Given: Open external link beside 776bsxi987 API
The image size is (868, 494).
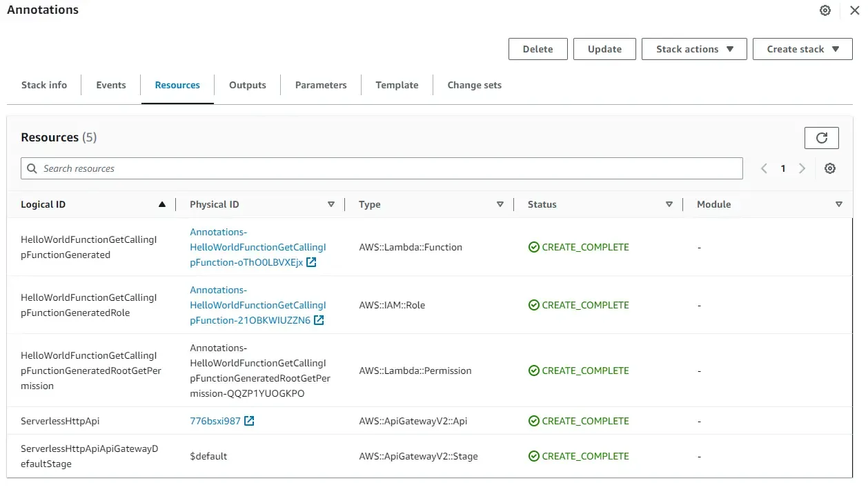Looking at the screenshot, I should (x=248, y=420).
